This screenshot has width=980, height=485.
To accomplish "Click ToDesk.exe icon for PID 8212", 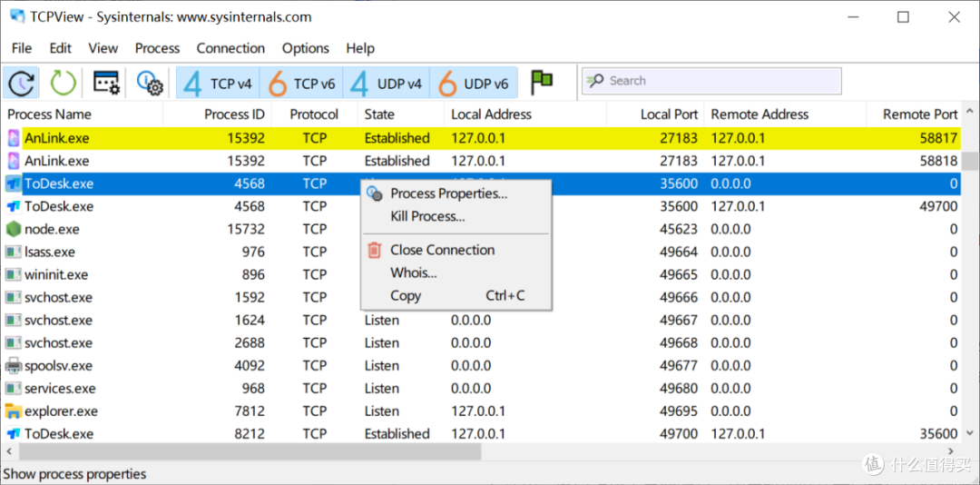I will [x=13, y=433].
